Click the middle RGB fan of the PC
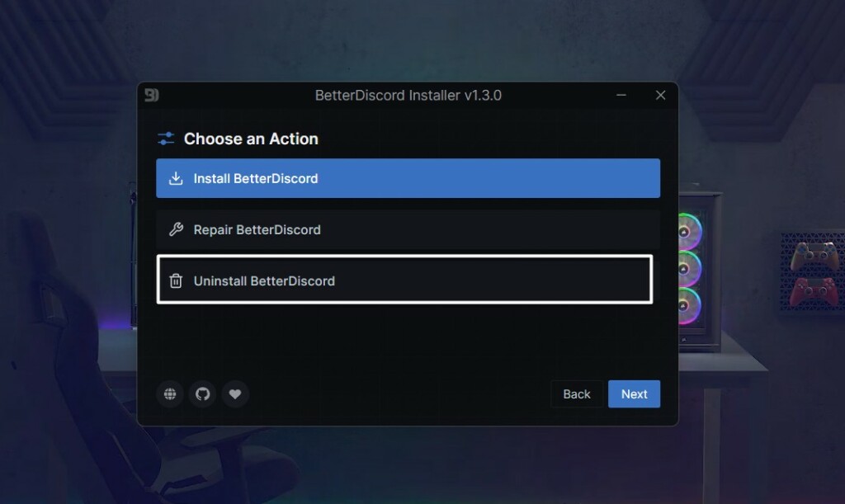Screen dimensions: 845x504 point(688,269)
